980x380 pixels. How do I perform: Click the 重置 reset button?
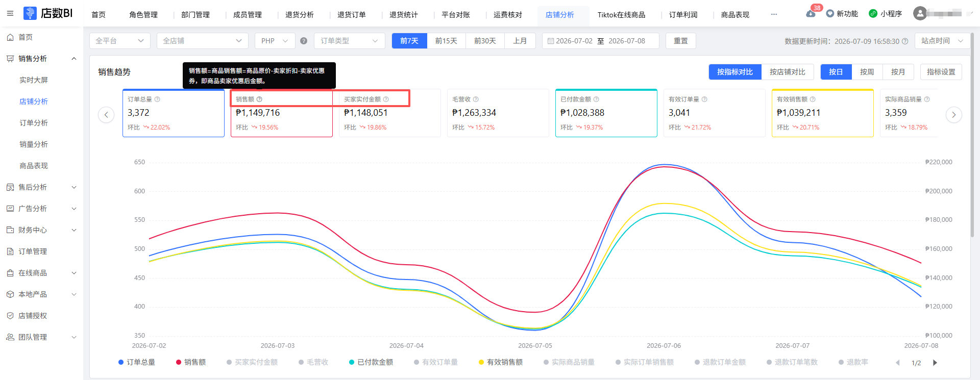pyautogui.click(x=681, y=41)
